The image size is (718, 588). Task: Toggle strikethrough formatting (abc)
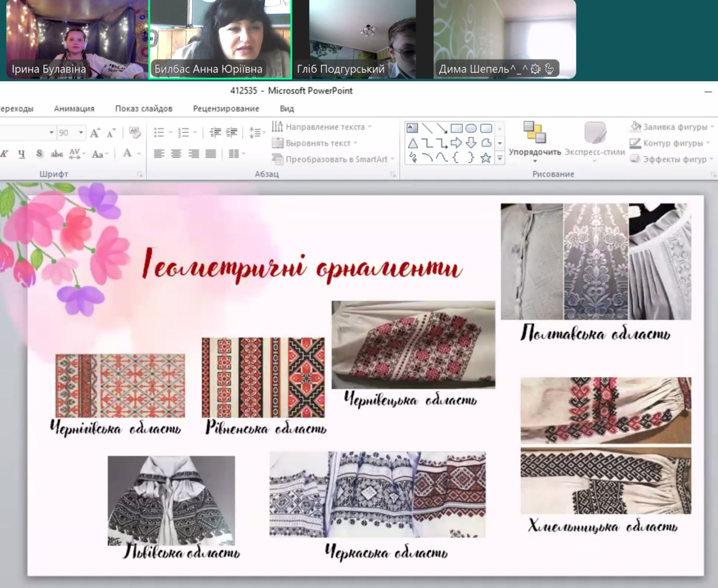click(x=57, y=154)
